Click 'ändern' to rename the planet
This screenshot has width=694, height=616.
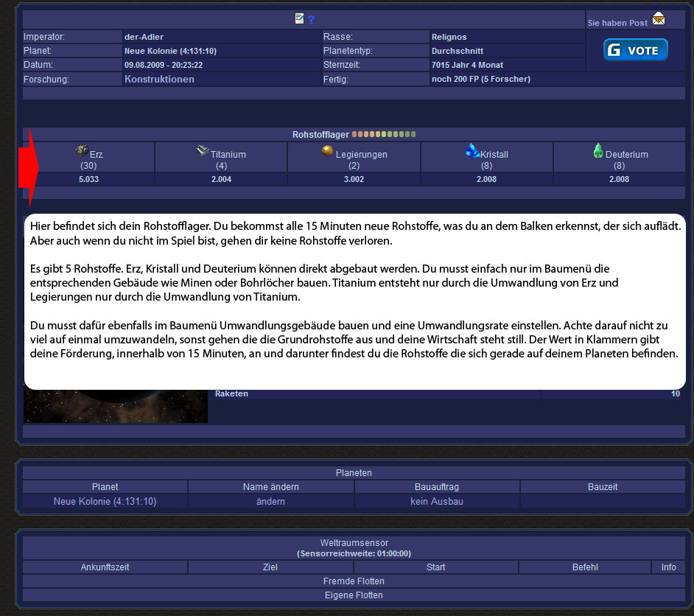[x=270, y=501]
